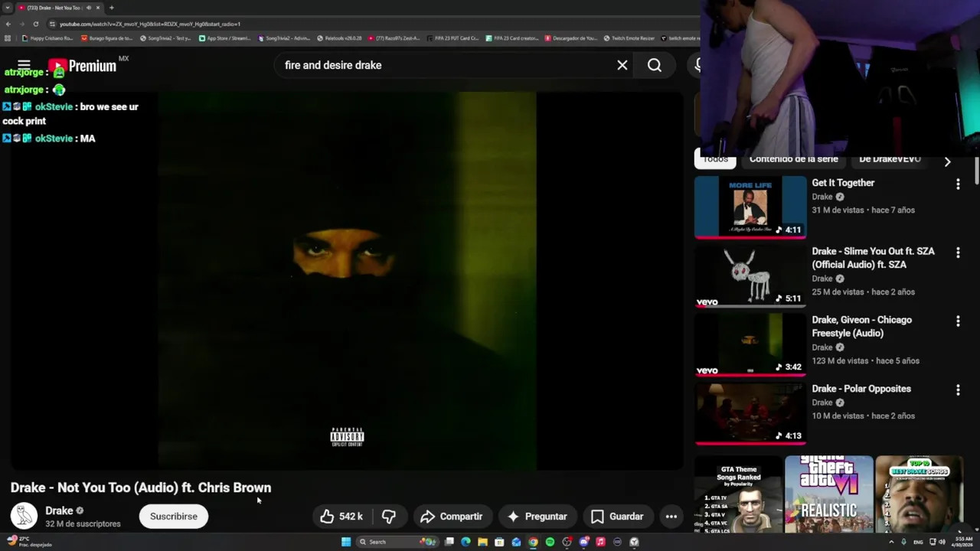This screenshot has width=980, height=551.
Task: Open Microsoft Edge from taskbar
Action: click(x=465, y=542)
